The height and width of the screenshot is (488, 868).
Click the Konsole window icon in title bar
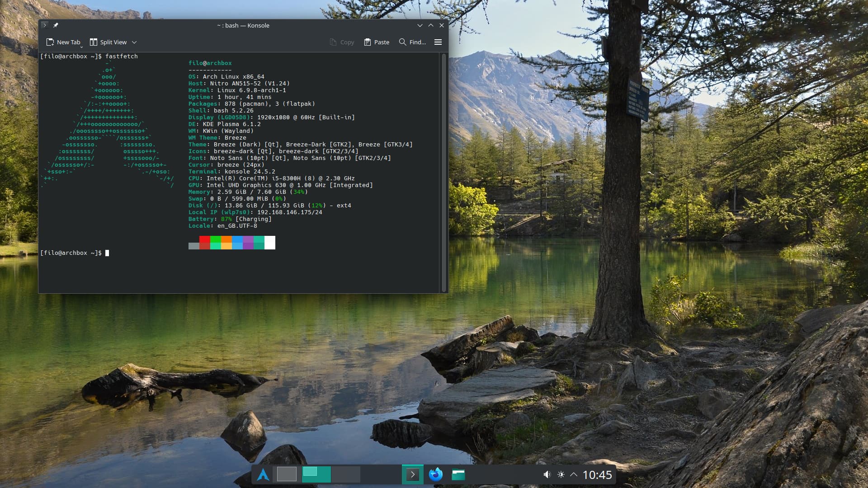click(45, 25)
